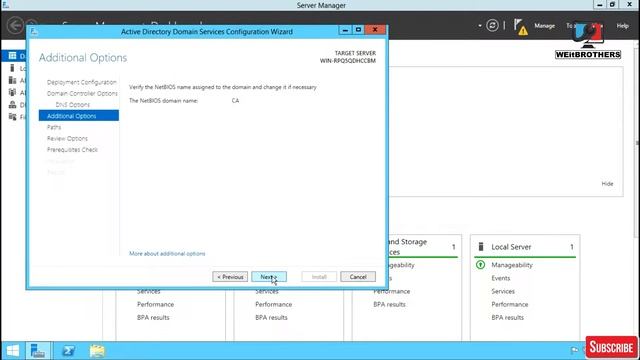The width and height of the screenshot is (640, 360).
Task: Open File Explorer from taskbar
Action: (x=97, y=351)
